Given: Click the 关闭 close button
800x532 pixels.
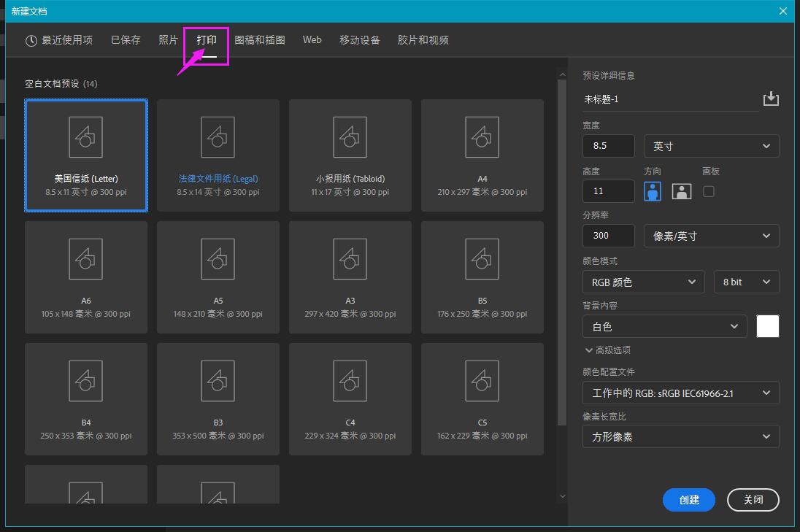Looking at the screenshot, I should pos(753,500).
